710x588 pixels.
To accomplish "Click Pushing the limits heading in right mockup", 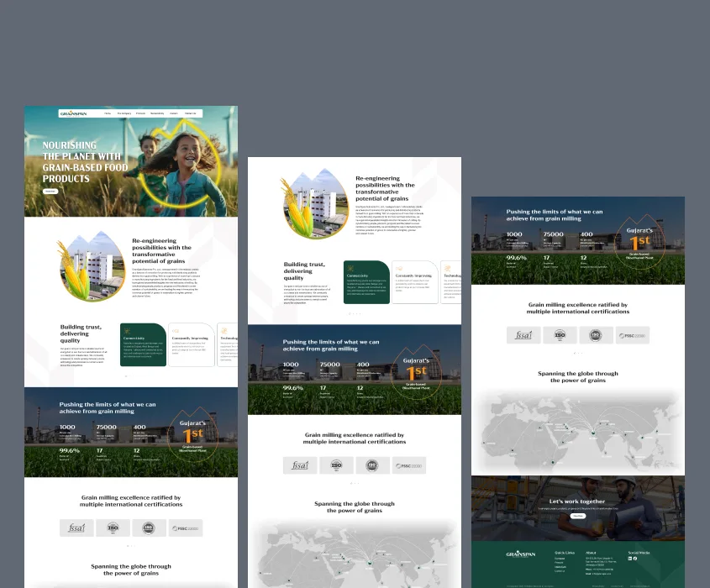I will coord(555,215).
